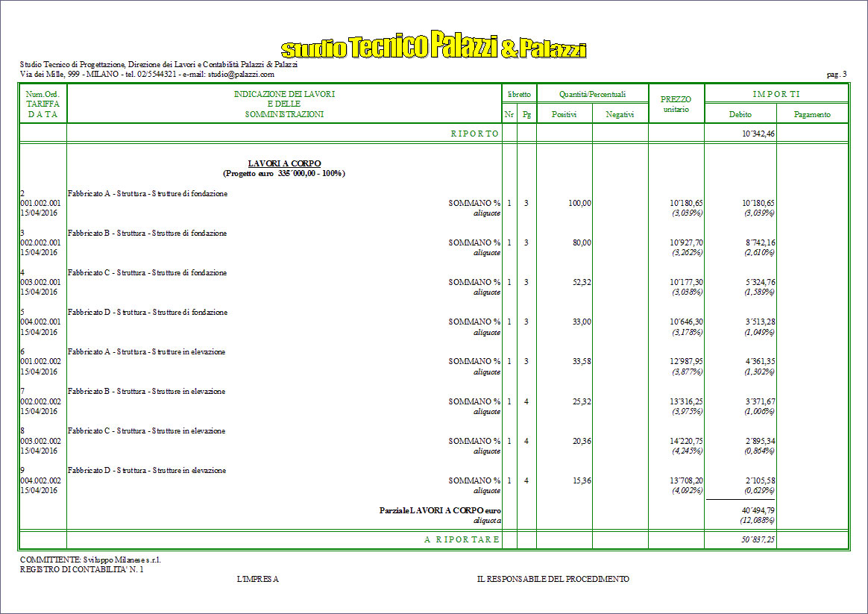The image size is (868, 614).
Task: Click unit price 14´220,75
Action: [x=687, y=441]
